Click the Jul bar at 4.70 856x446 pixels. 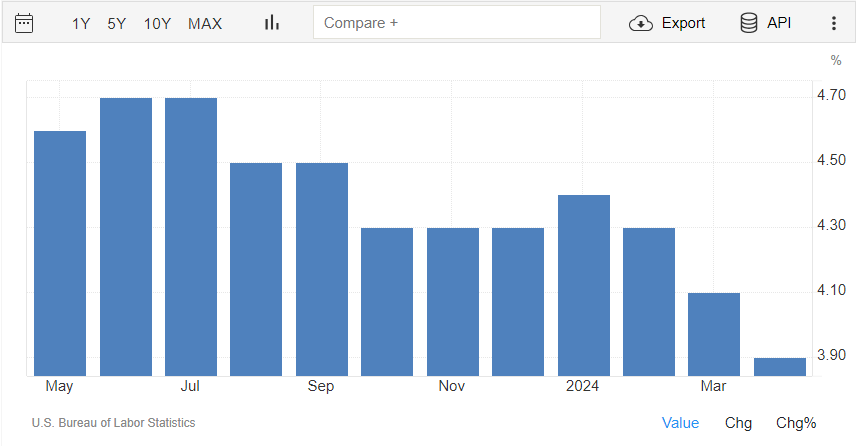click(x=191, y=237)
